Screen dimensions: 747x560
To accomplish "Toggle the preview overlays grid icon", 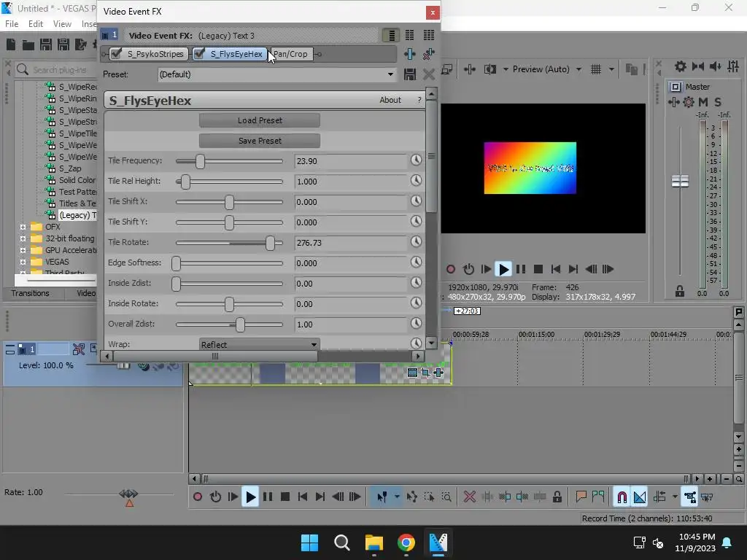I will point(596,69).
